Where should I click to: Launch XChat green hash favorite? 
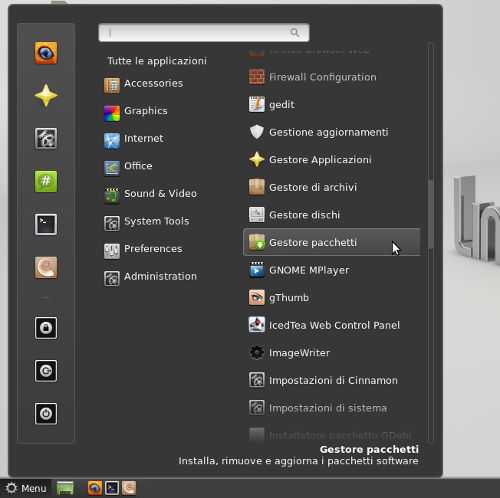46,181
